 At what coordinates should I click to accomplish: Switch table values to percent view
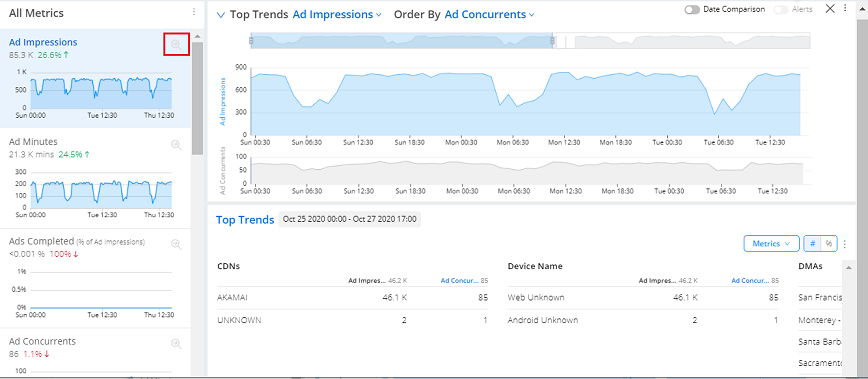[829, 243]
